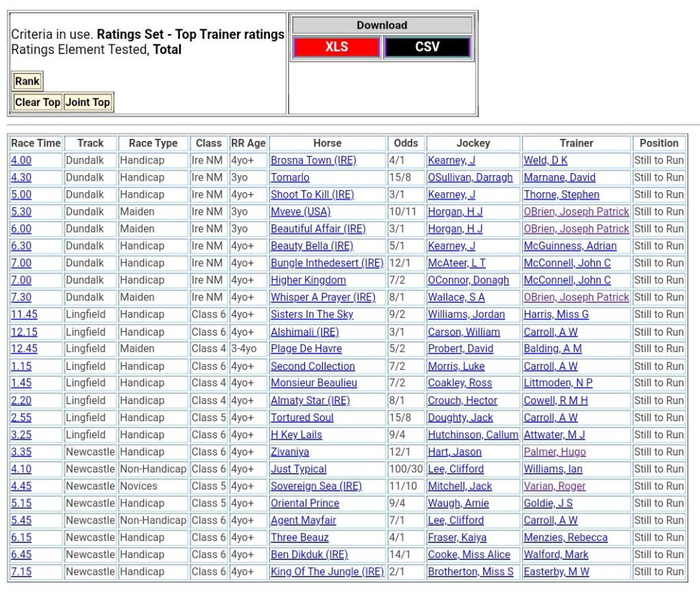Open the 11.45 Lingfield race link
Image resolution: width=700 pixels, height=595 pixels.
click(24, 315)
